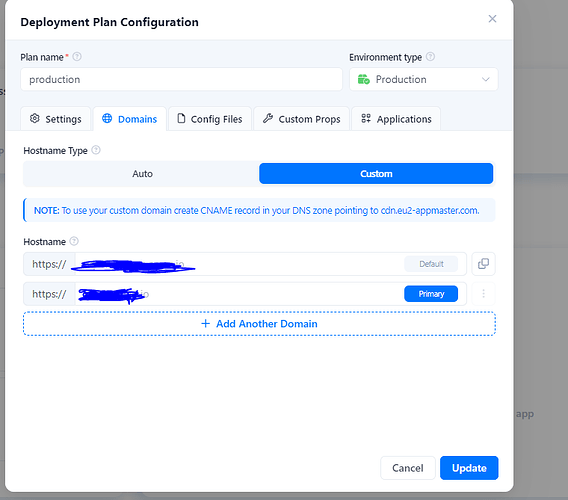Click the wrench icon on Custom Props tab
568x500 pixels.
pyautogui.click(x=268, y=118)
